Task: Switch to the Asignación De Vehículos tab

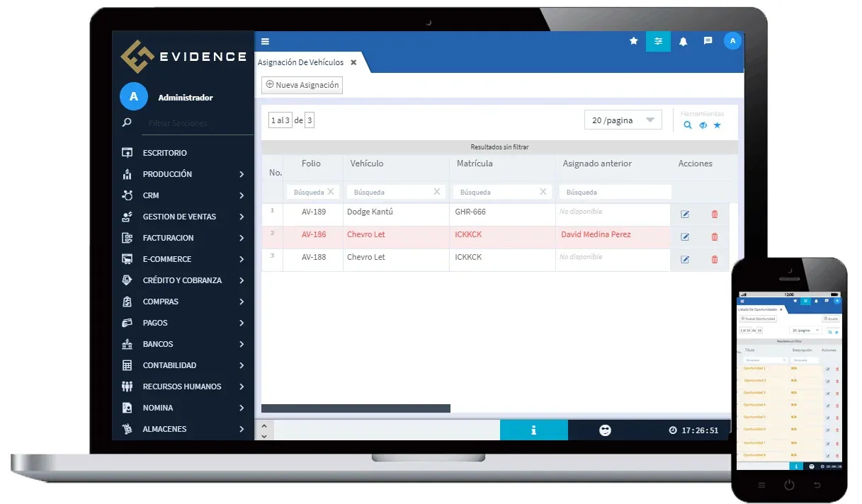Action: click(300, 62)
